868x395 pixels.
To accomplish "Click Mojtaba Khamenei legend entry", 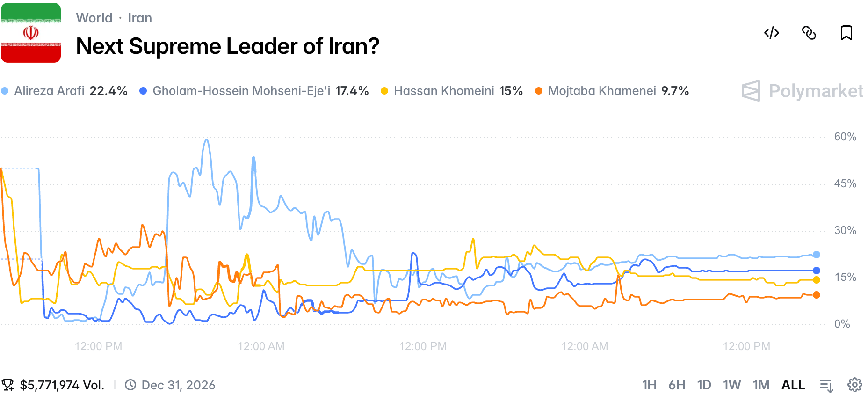I will [612, 91].
